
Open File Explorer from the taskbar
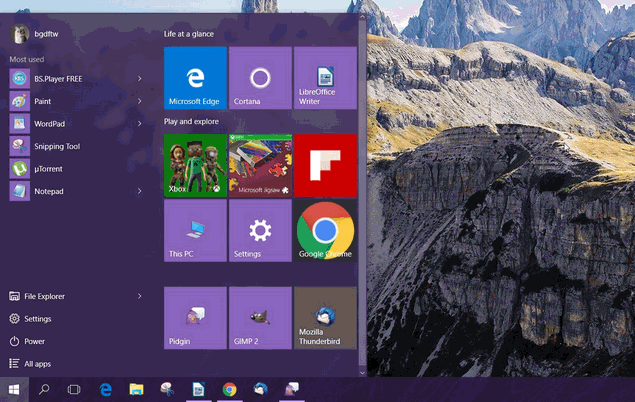click(x=136, y=389)
